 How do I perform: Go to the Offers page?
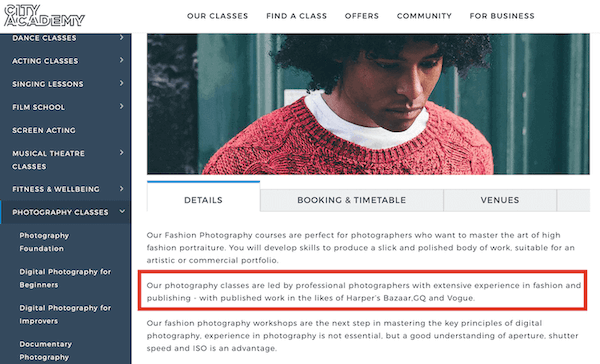pyautogui.click(x=362, y=16)
